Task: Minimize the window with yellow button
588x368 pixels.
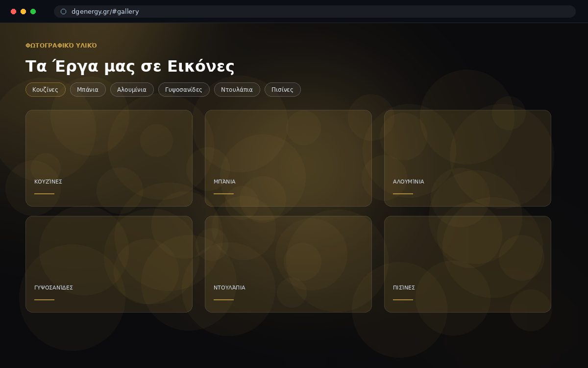Action: [23, 11]
